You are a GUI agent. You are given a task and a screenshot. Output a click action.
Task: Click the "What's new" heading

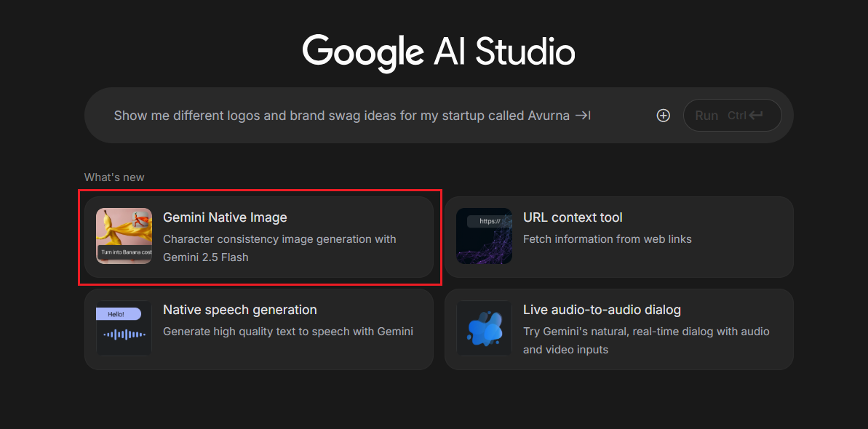click(x=114, y=177)
